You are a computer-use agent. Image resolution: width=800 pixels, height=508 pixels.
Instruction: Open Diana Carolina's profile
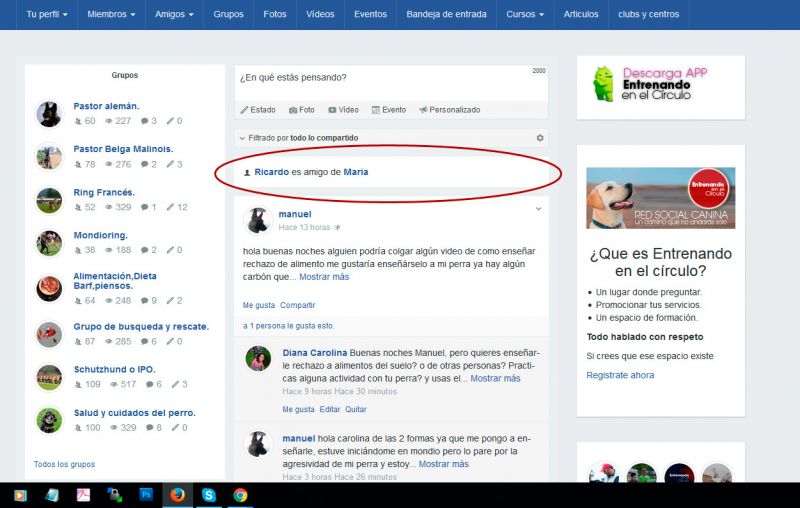315,352
